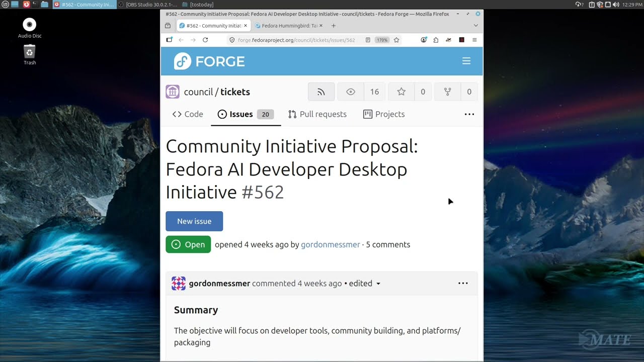The width and height of the screenshot is (644, 362).
Task: Reset the 170% zoom level badge
Action: click(x=382, y=40)
